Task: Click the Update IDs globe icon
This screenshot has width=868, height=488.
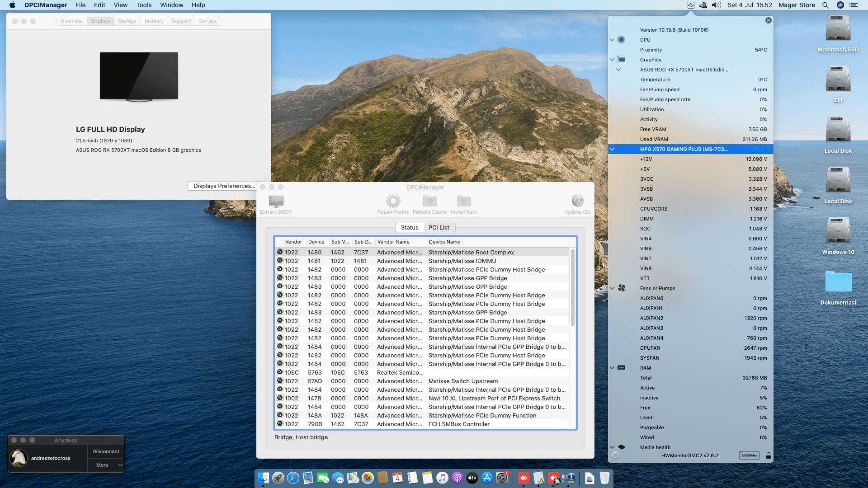Action: [x=577, y=201]
